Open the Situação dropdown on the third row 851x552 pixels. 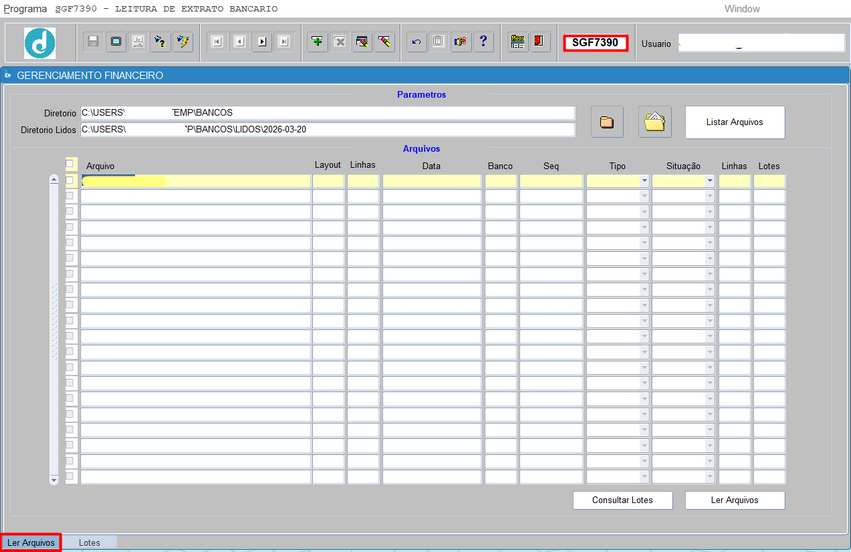[x=710, y=212]
